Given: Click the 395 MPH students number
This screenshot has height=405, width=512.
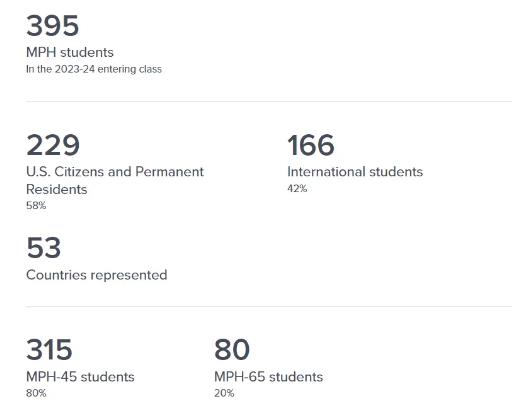Looking at the screenshot, I should point(53,26).
